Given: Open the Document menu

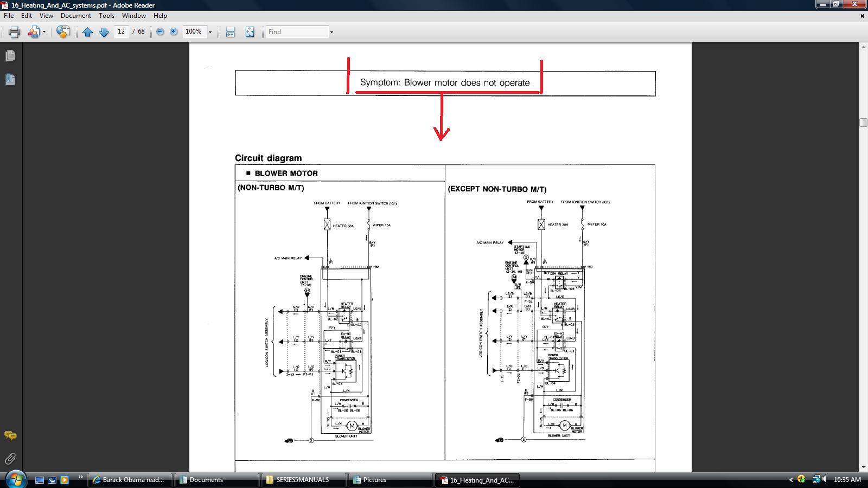Looking at the screenshot, I should 75,16.
